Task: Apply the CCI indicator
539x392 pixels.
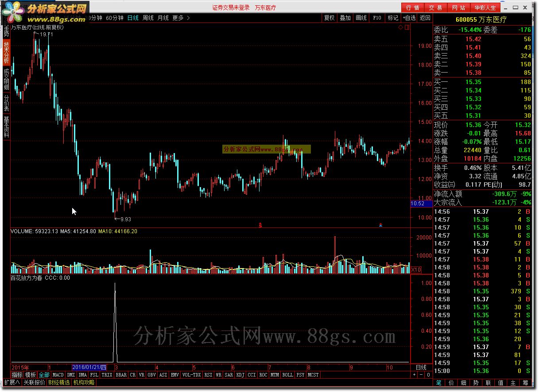Action: (252, 375)
